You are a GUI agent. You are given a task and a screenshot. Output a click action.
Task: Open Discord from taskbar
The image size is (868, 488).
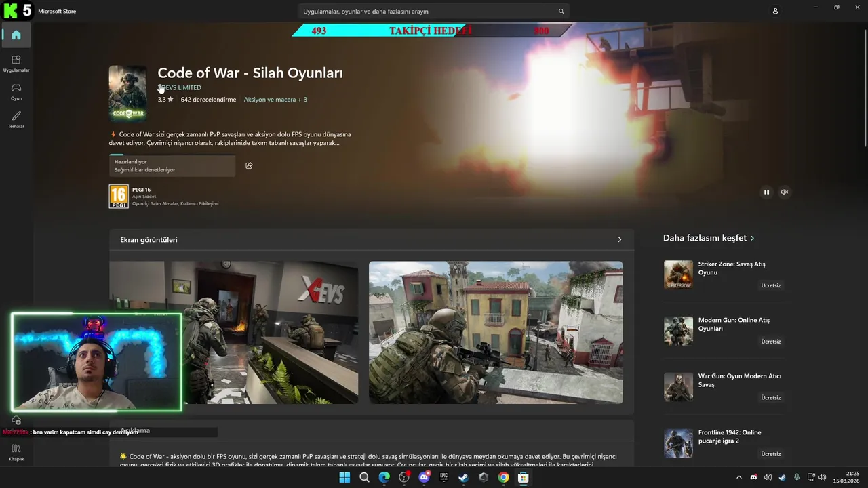[425, 477]
